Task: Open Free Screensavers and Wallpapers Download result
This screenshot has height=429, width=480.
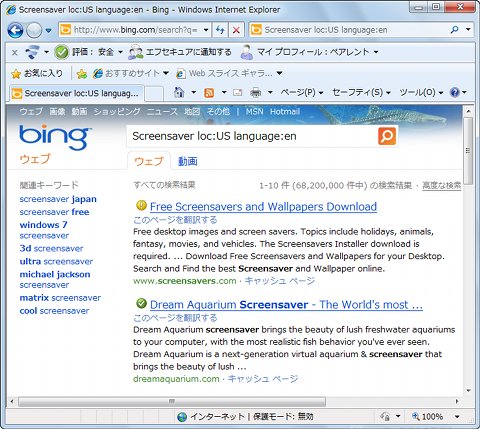Action: tap(263, 207)
